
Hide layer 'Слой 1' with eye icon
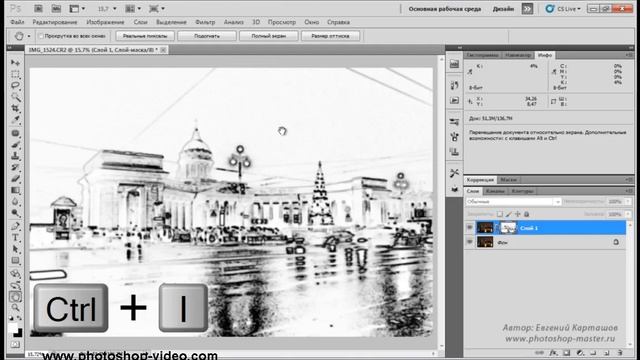[x=469, y=228]
